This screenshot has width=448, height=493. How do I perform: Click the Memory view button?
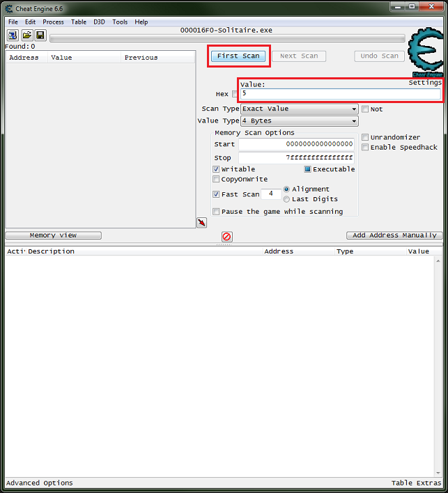(53, 235)
